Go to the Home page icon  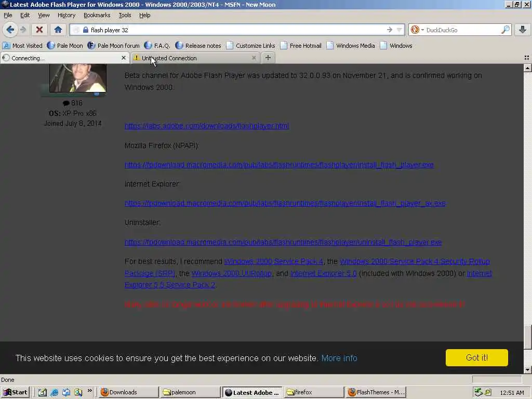point(58,30)
